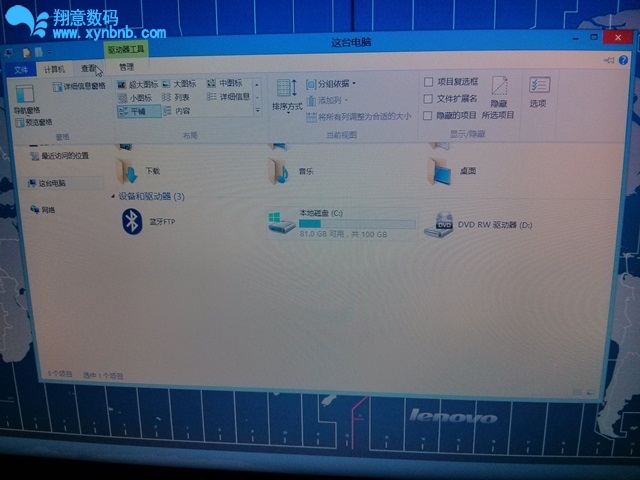Collapse Devices and drives (设备和驱动器) group
Image resolution: width=640 pixels, height=480 pixels.
pyautogui.click(x=111, y=197)
